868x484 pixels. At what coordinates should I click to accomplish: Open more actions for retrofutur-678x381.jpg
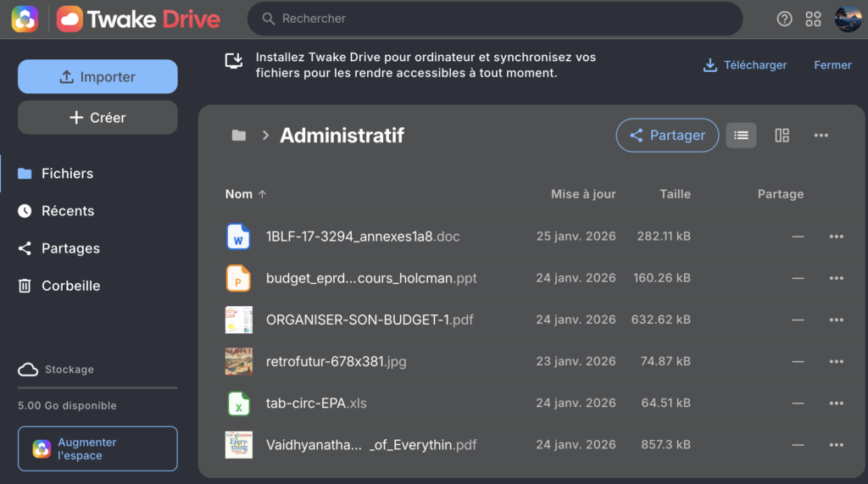836,362
